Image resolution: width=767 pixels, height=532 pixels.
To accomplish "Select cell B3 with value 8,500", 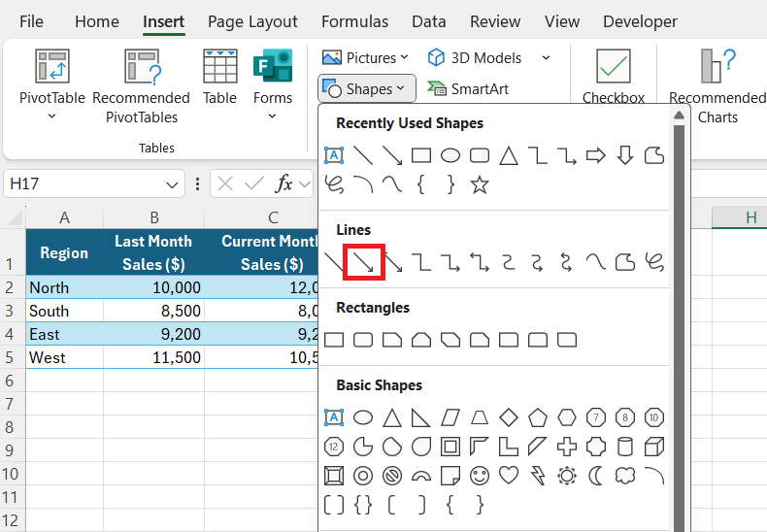I will 153,311.
